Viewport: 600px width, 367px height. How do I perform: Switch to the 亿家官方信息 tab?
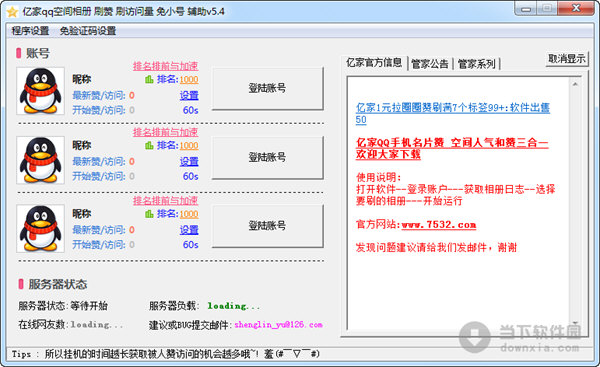point(374,62)
